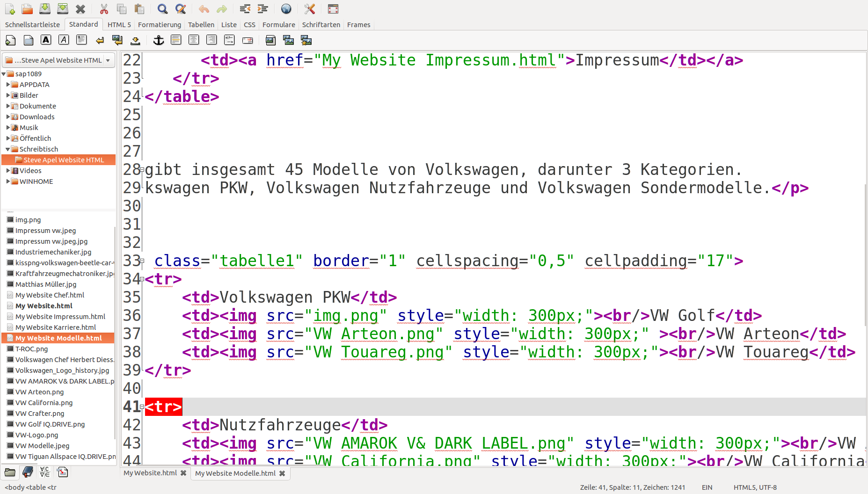Expand the Dokumente folder
The width and height of the screenshot is (868, 494).
(x=8, y=106)
